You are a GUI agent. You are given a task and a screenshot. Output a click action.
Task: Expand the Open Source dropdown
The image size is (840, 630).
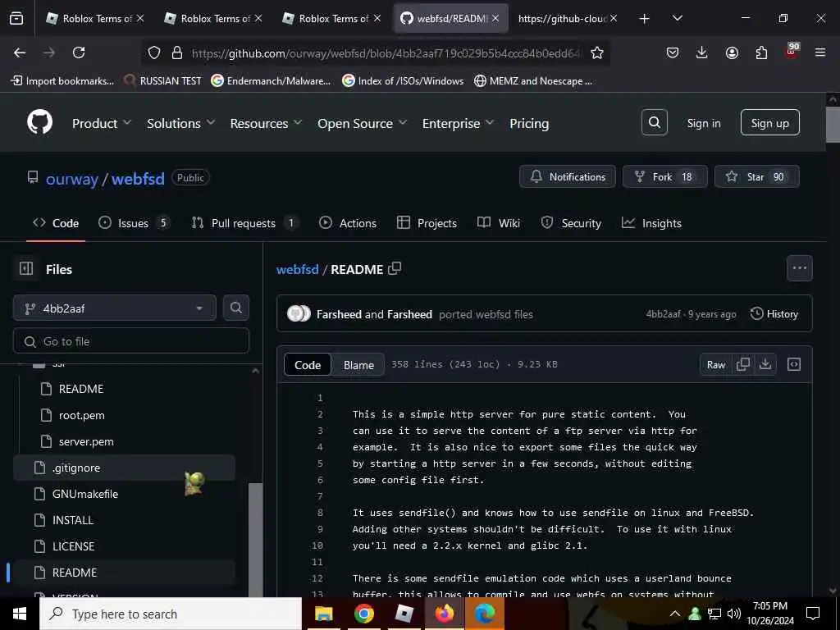[362, 123]
